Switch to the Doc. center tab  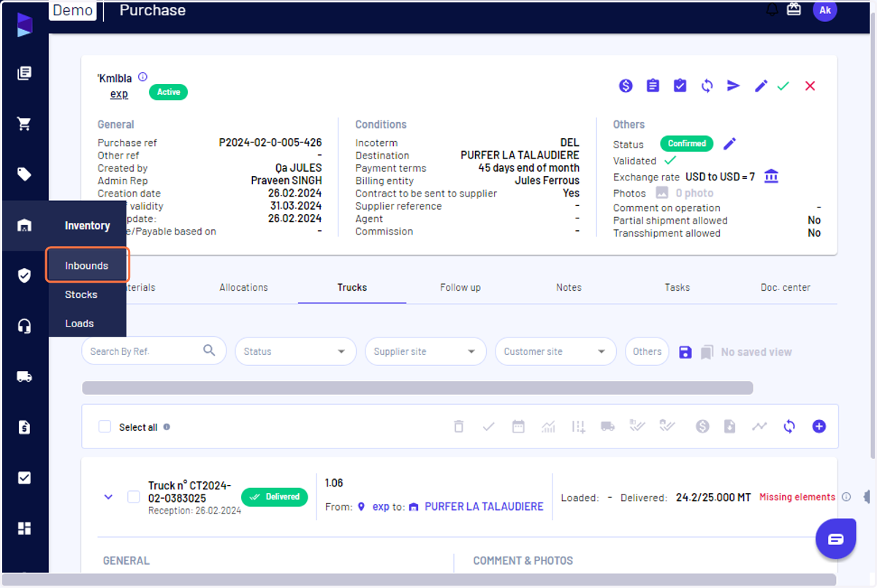click(x=786, y=287)
